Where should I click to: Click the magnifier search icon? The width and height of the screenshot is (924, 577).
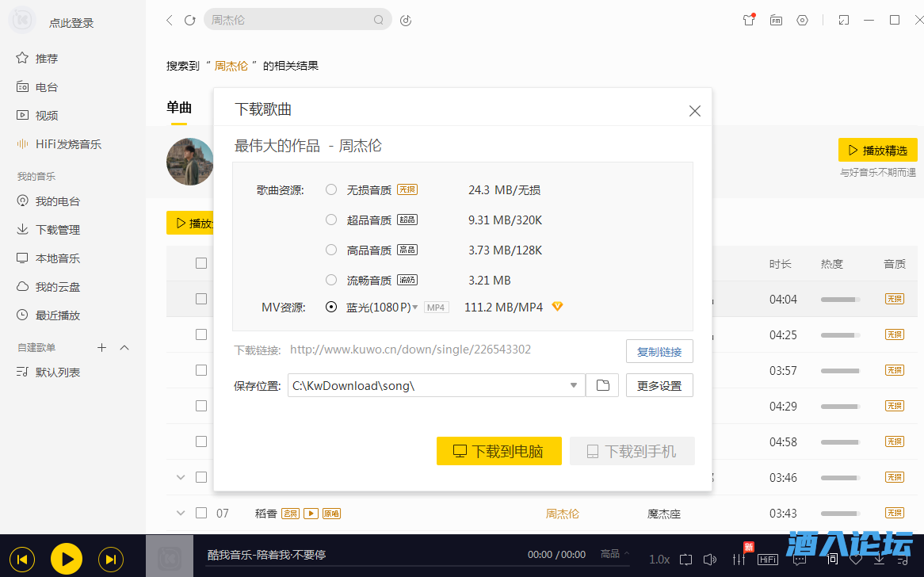(x=380, y=20)
